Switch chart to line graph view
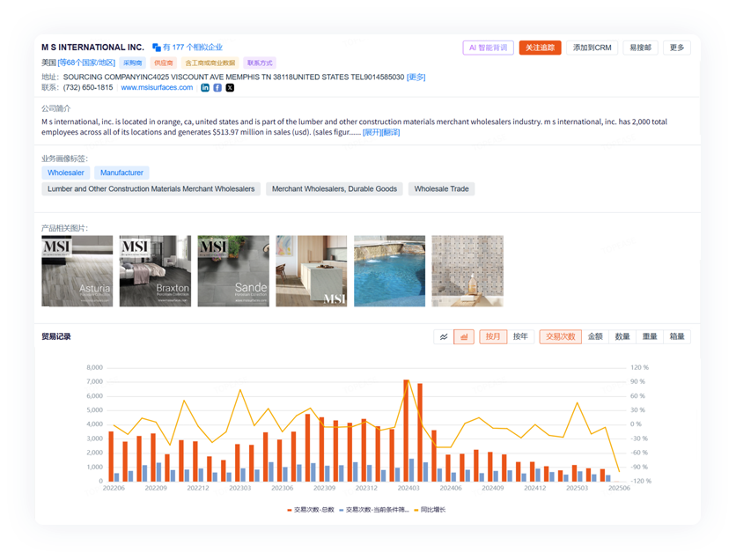The width and height of the screenshot is (736, 560). [444, 336]
